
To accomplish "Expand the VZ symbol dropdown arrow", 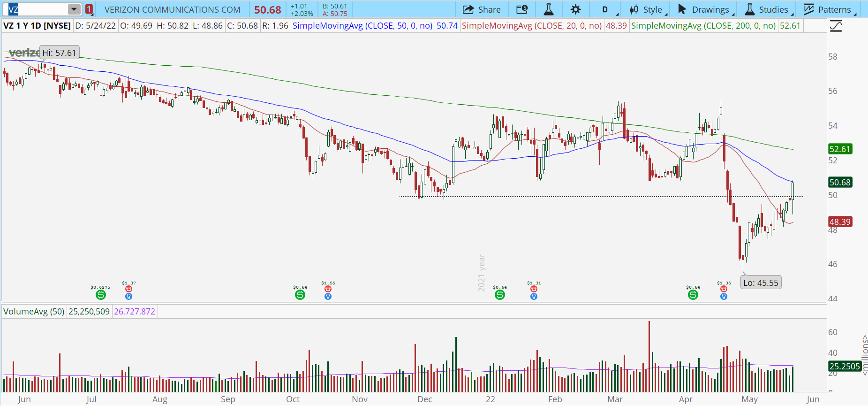I will click(74, 9).
